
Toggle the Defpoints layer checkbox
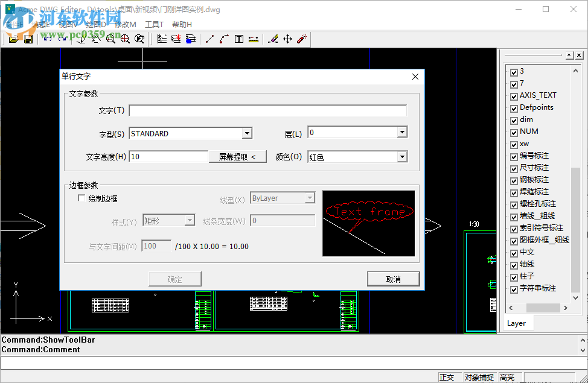[x=514, y=107]
